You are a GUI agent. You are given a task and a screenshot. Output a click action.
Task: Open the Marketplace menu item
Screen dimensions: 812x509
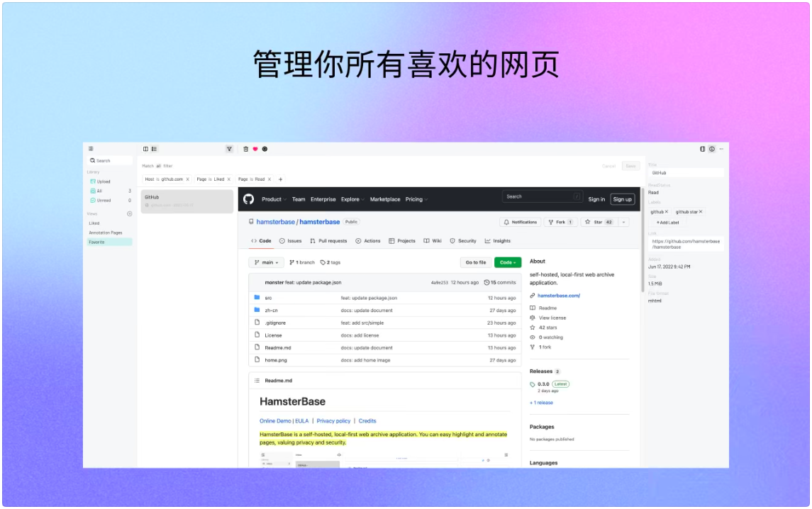385,199
